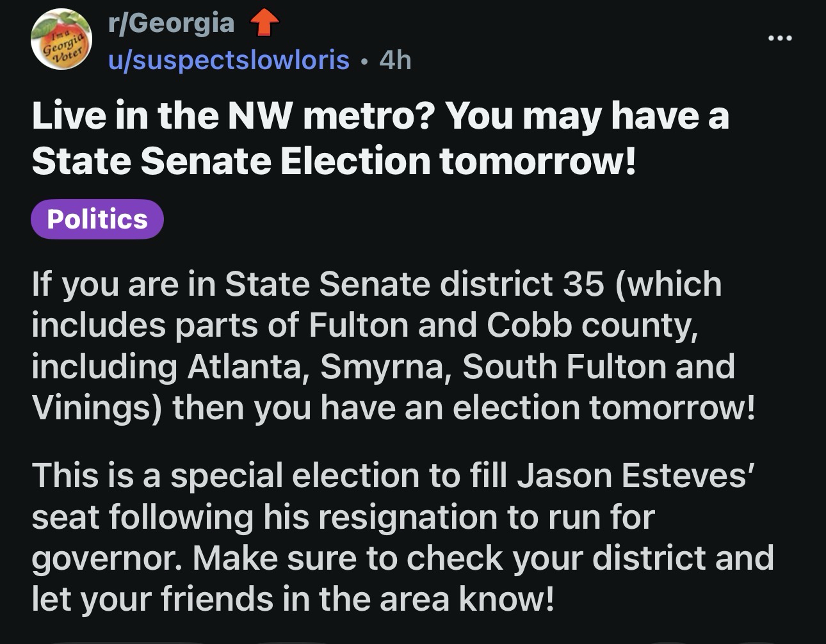This screenshot has width=826, height=644.
Task: Click the title line "State Senate Election tomorrow!"
Action: (x=334, y=160)
